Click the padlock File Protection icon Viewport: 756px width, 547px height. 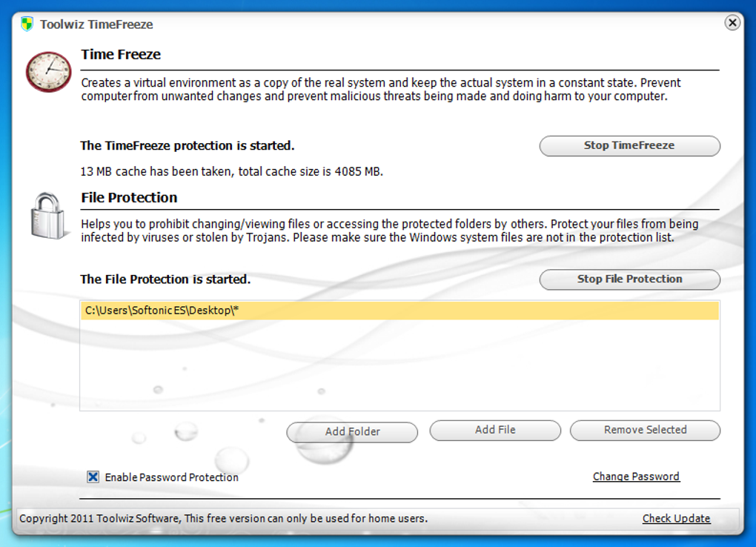pyautogui.click(x=47, y=216)
